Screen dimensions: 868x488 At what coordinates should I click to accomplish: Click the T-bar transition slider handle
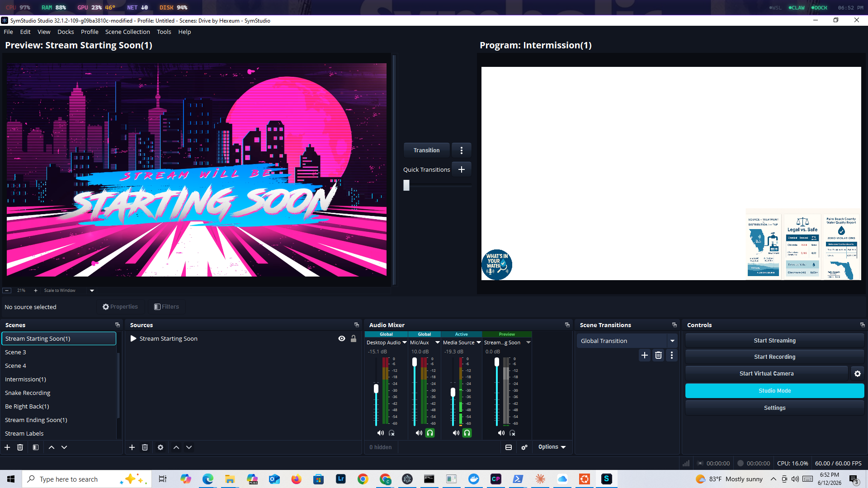click(406, 185)
